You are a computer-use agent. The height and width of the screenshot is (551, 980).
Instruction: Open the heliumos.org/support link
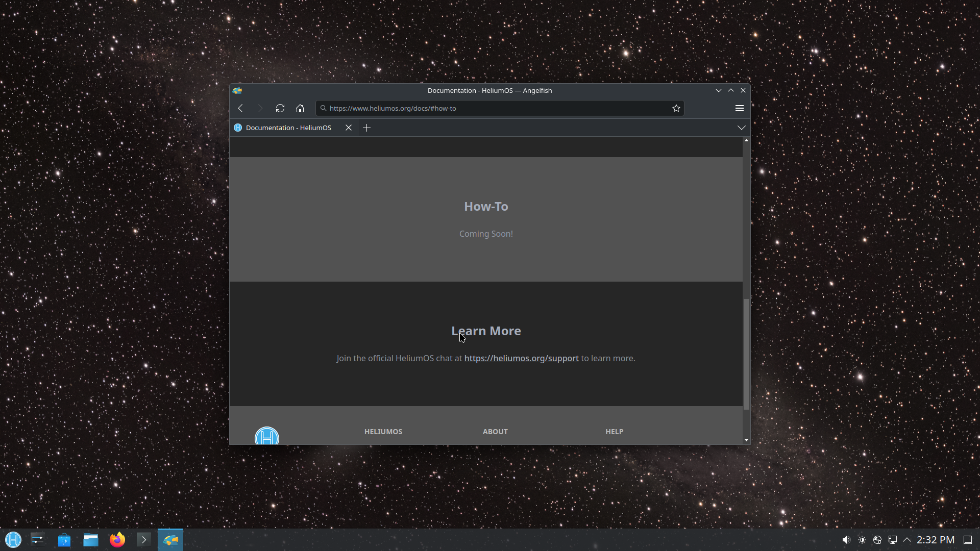(521, 359)
